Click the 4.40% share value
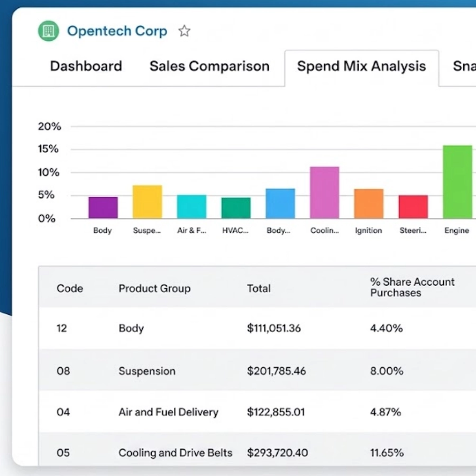 pyautogui.click(x=387, y=328)
